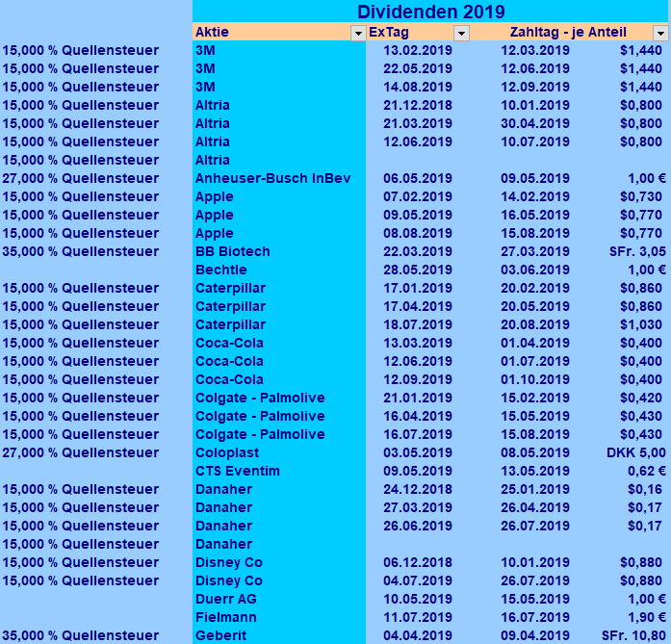Select the Danaher cell with no dates

(x=279, y=544)
